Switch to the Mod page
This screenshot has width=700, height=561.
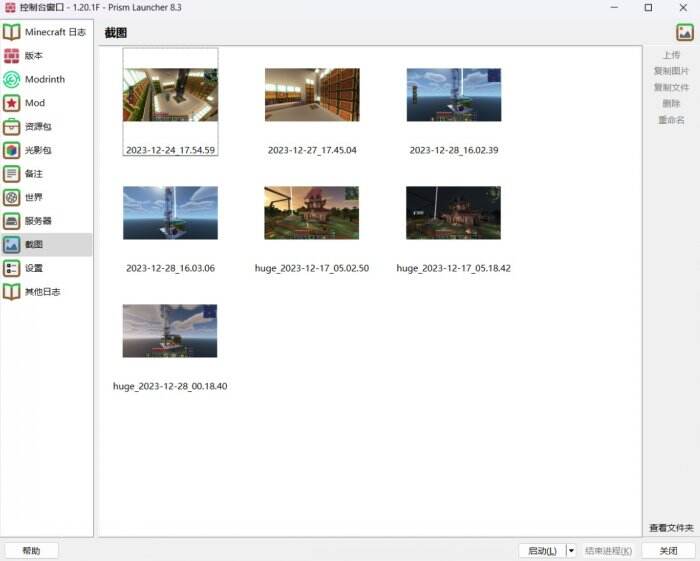pos(46,103)
